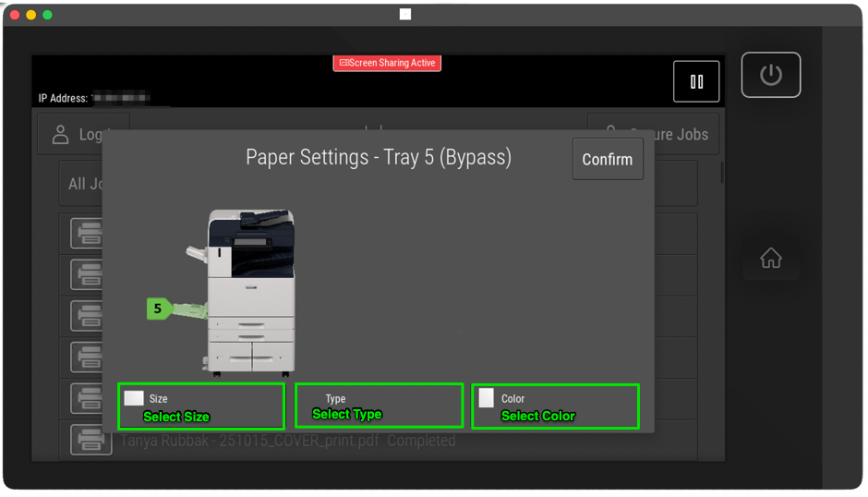The height and width of the screenshot is (497, 868).
Task: Select the All Jobs tab behind dialog
Action: [81, 184]
